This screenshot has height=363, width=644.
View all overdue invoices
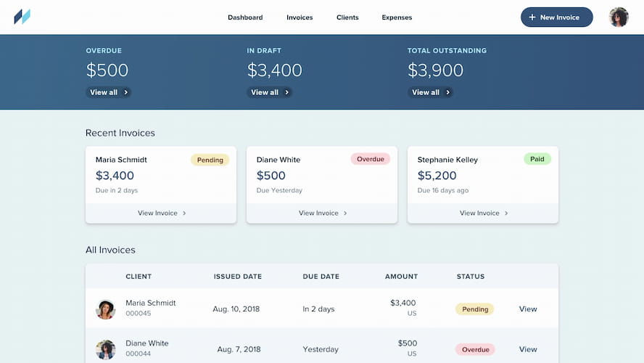pos(109,92)
